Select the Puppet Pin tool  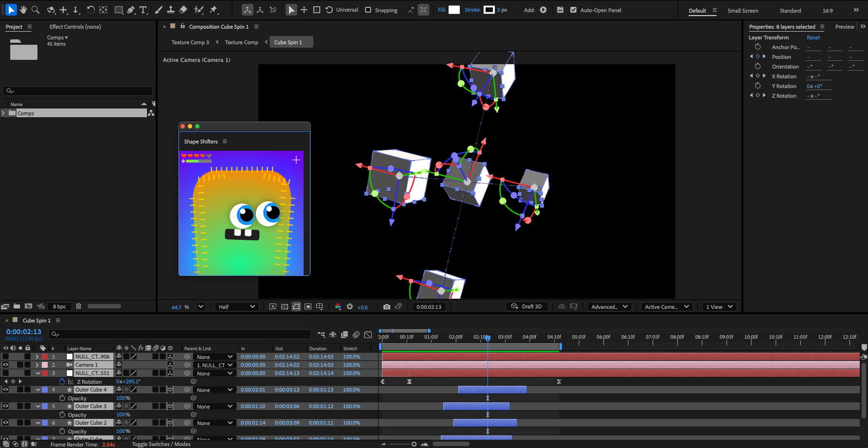coord(213,10)
